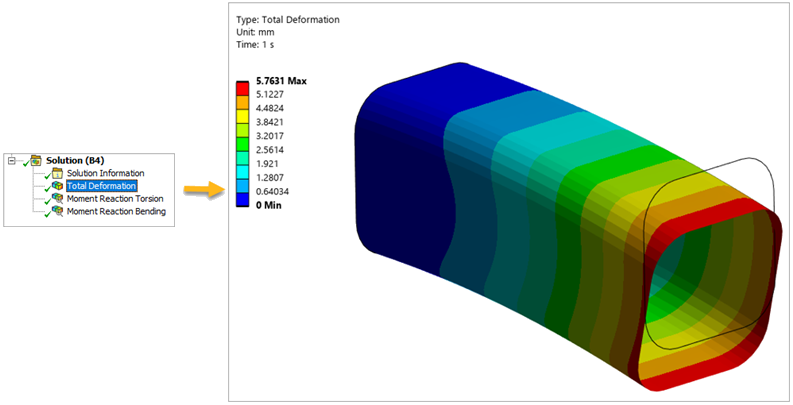
Task: Collapse the Solution (B4) tree node
Action: [x=12, y=160]
